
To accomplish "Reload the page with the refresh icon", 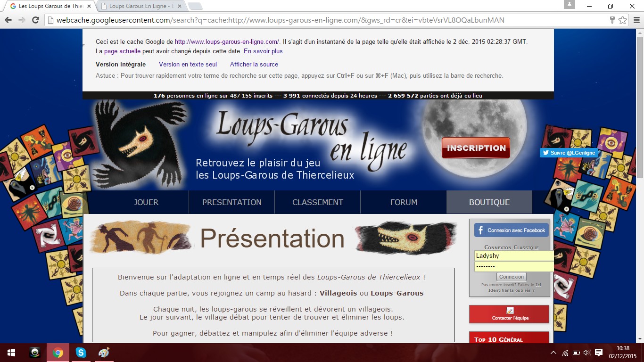I will point(35,20).
